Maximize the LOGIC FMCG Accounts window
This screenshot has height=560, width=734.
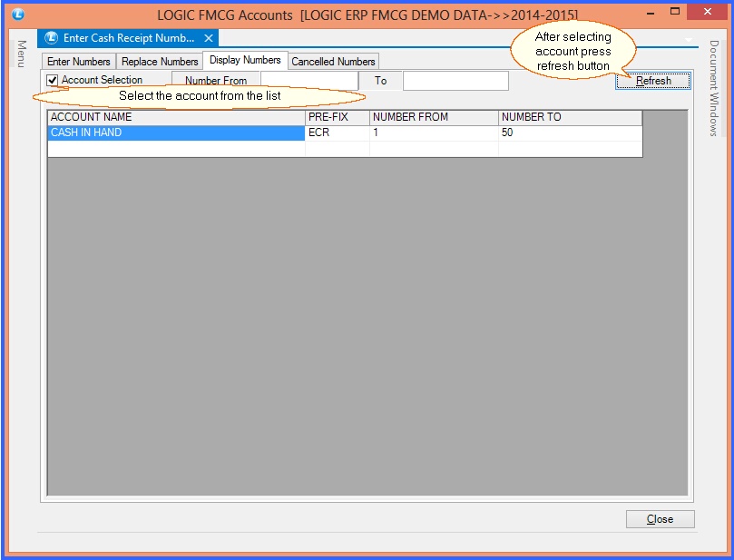tap(674, 12)
